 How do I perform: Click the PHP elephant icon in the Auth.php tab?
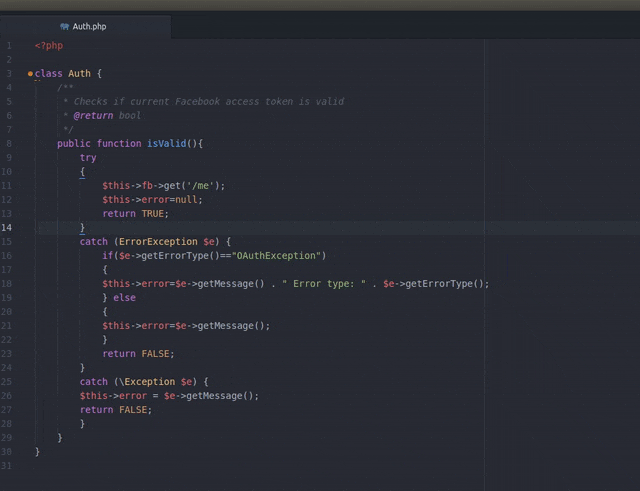click(64, 27)
